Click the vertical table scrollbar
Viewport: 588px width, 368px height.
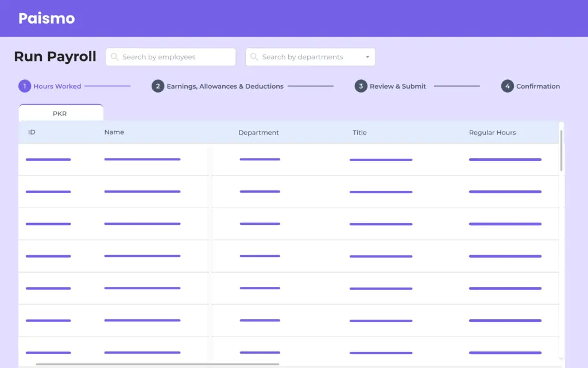click(x=561, y=149)
